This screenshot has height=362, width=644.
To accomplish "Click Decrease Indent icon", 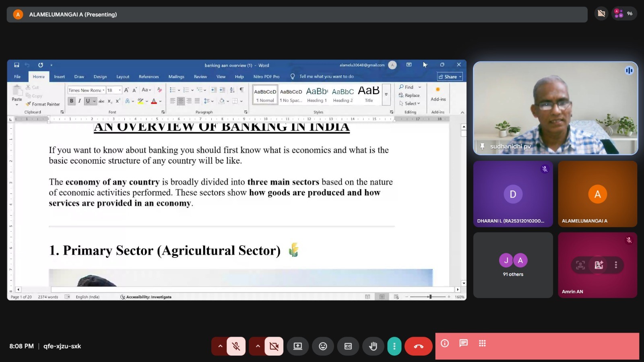I will (x=214, y=90).
